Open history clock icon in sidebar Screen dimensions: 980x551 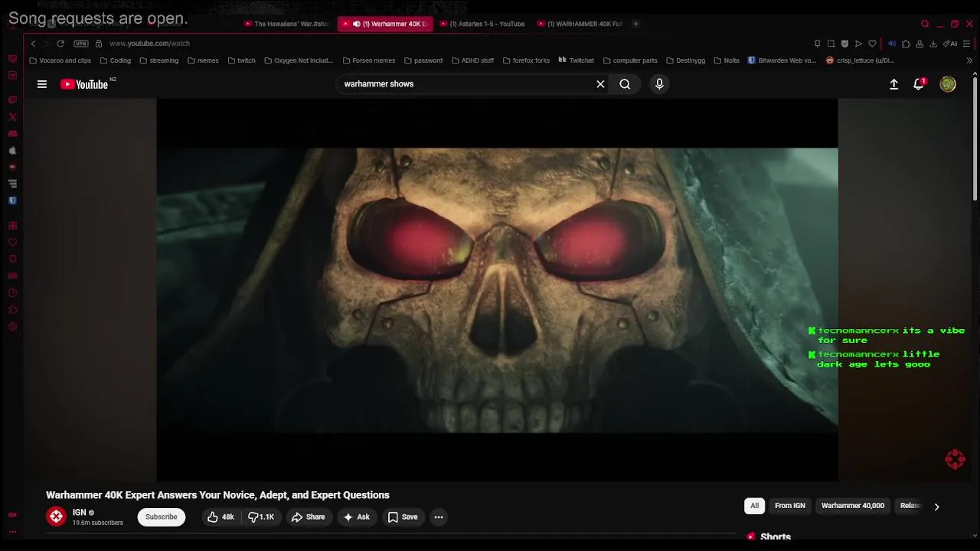(12, 292)
